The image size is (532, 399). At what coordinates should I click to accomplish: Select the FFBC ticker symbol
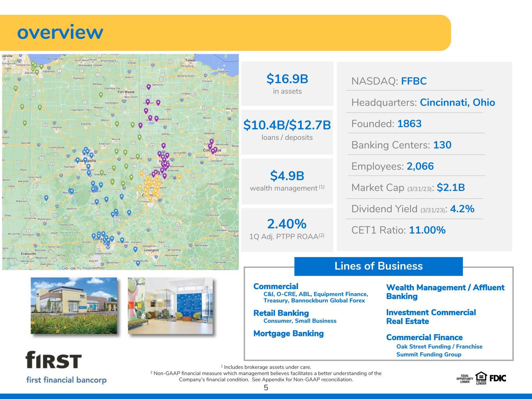(x=414, y=81)
